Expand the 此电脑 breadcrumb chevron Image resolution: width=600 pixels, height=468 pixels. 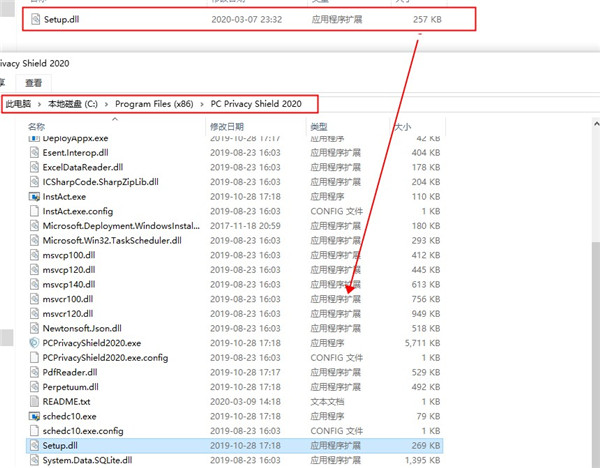(38, 104)
